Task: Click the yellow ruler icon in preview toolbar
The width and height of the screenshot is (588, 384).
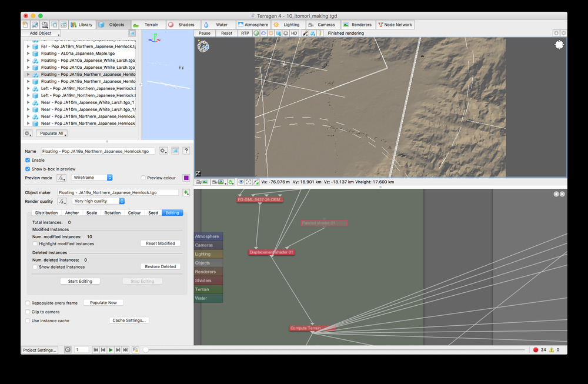Action: (320, 33)
